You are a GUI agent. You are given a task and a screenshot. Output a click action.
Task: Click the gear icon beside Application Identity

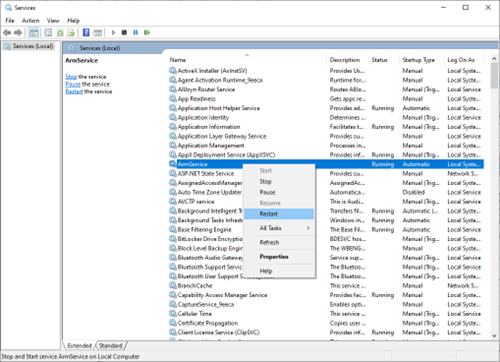tap(172, 117)
